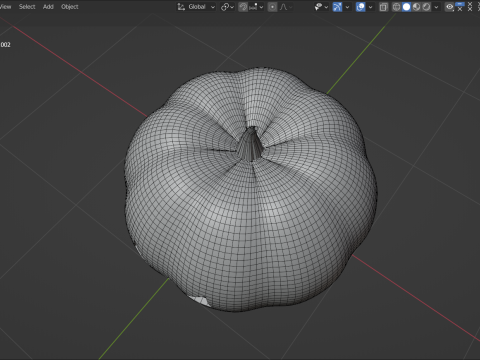Switch to rendered viewport shading
The height and width of the screenshot is (360, 480).
pyautogui.click(x=426, y=7)
